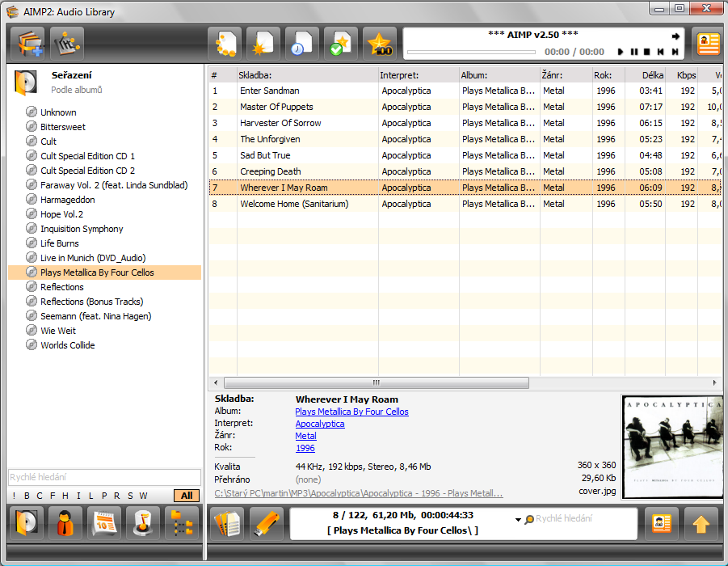Filter albums by letter F
The image size is (728, 566).
click(53, 496)
